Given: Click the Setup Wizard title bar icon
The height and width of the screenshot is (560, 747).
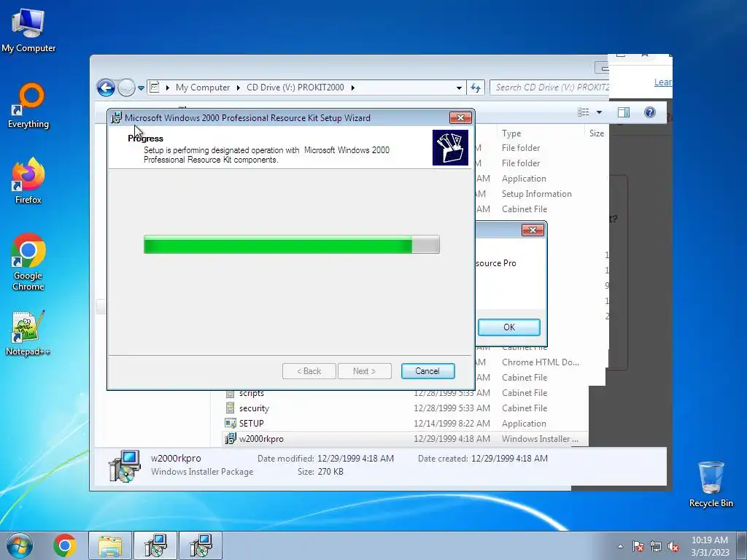Looking at the screenshot, I should pyautogui.click(x=116, y=117).
